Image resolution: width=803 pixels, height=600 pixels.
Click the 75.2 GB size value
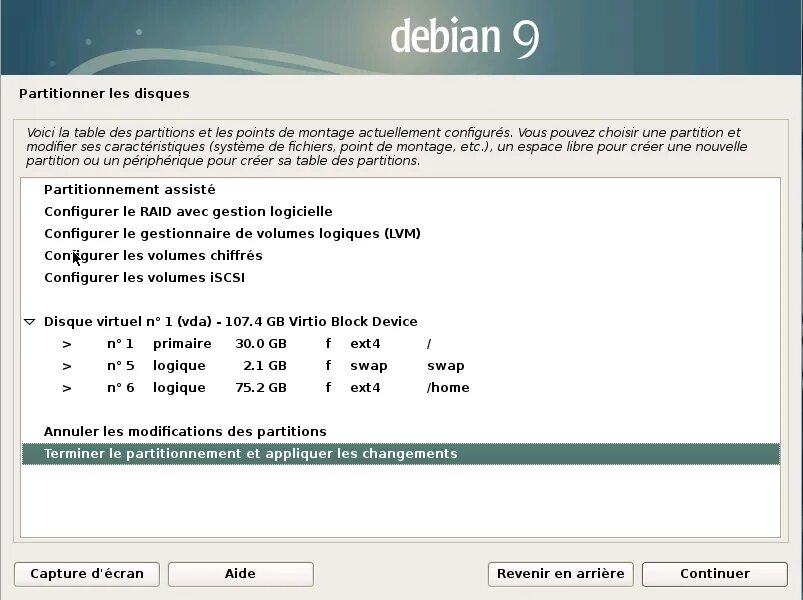[261, 388]
